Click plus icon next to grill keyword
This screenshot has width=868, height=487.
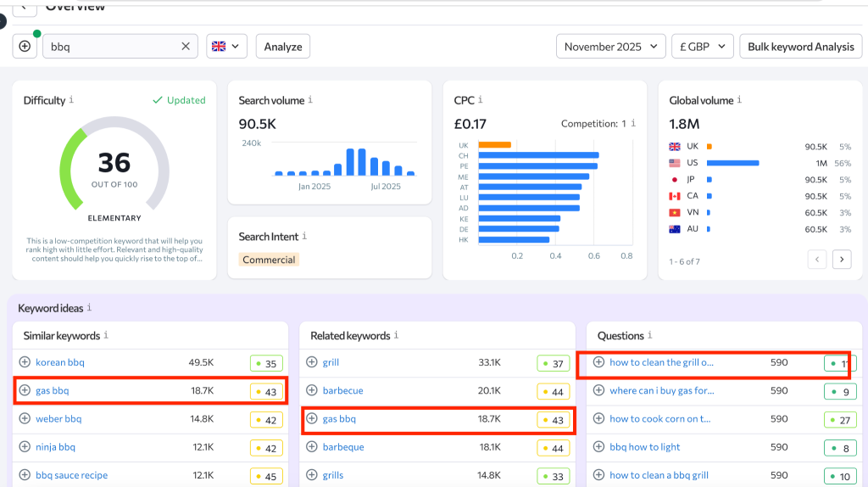pyautogui.click(x=312, y=362)
